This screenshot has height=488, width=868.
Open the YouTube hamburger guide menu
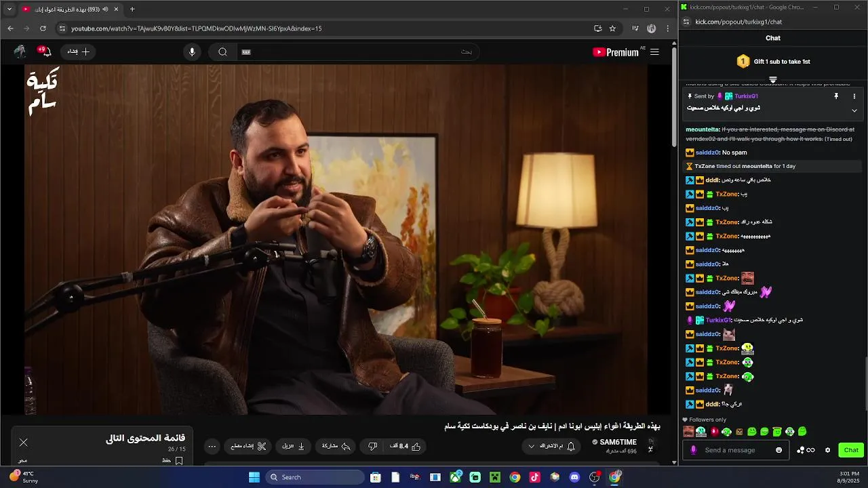(654, 52)
